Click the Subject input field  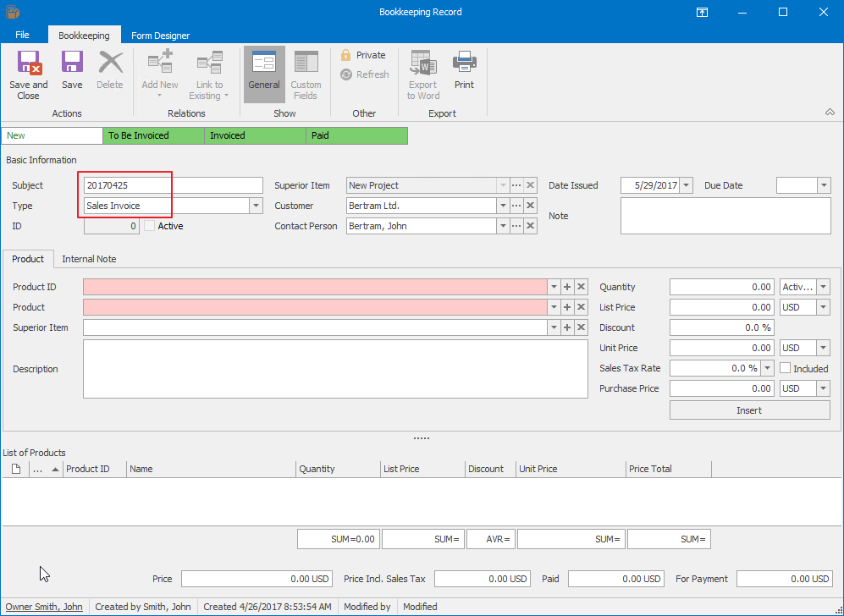(174, 185)
